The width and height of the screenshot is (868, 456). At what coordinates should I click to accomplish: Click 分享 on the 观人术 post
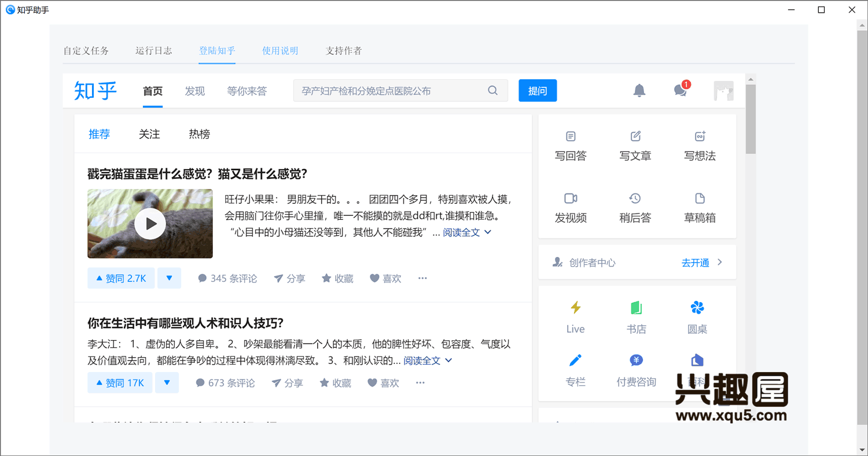pyautogui.click(x=287, y=383)
